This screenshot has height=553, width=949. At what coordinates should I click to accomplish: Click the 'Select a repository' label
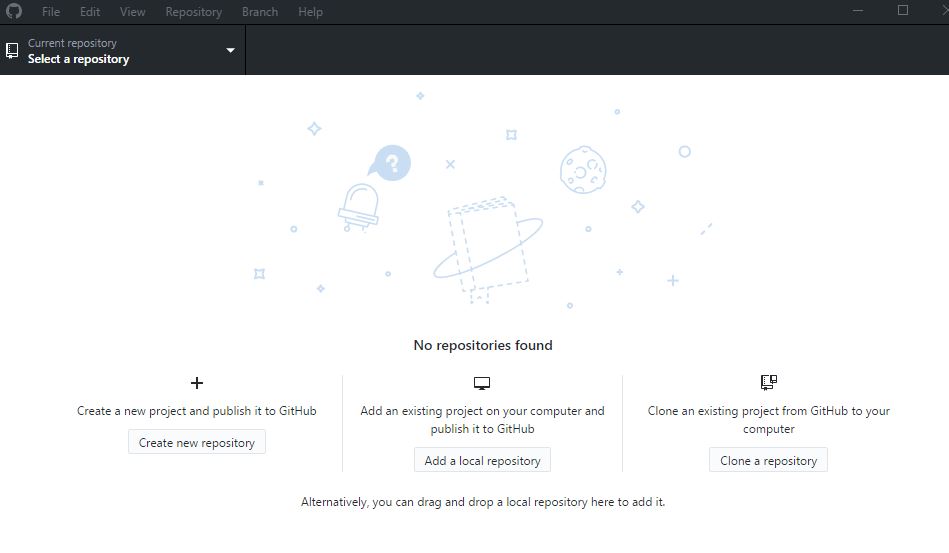79,59
